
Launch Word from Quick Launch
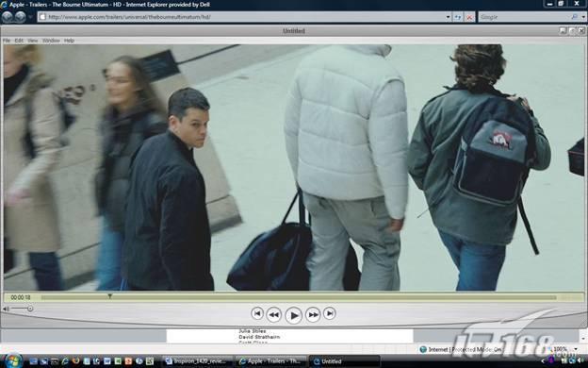[107, 361]
